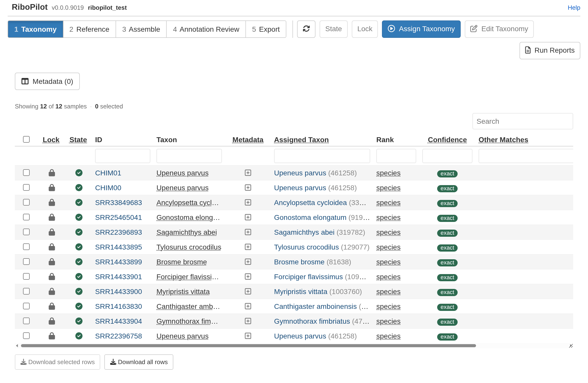Click the state checkmark for SRR14433899
This screenshot has height=383, width=588.
[79, 262]
